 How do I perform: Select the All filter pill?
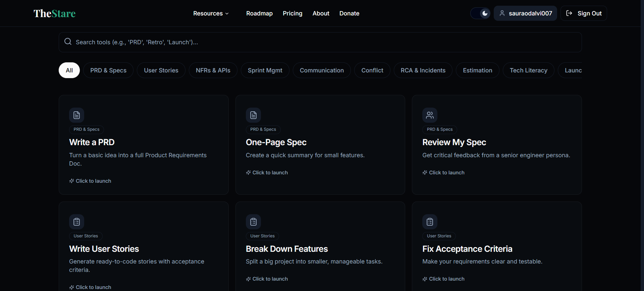pos(69,70)
